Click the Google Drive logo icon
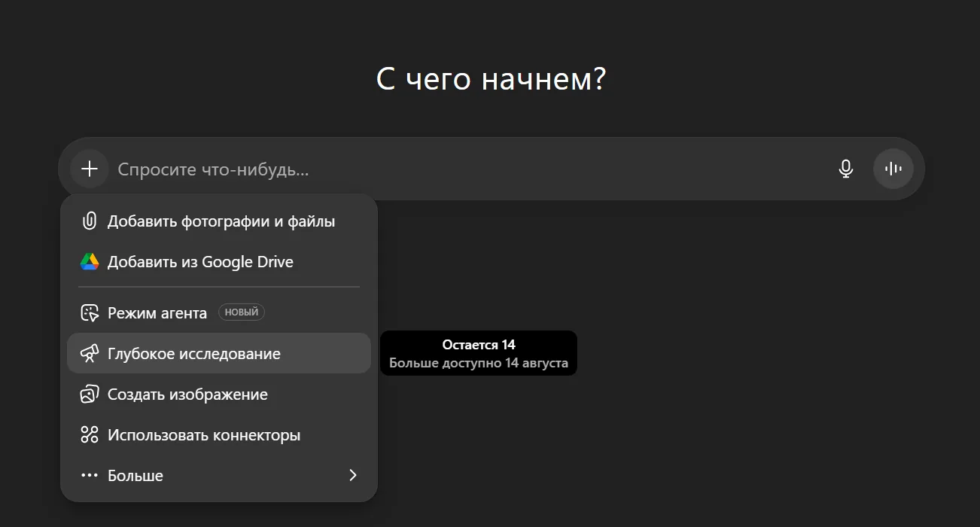 (x=90, y=262)
